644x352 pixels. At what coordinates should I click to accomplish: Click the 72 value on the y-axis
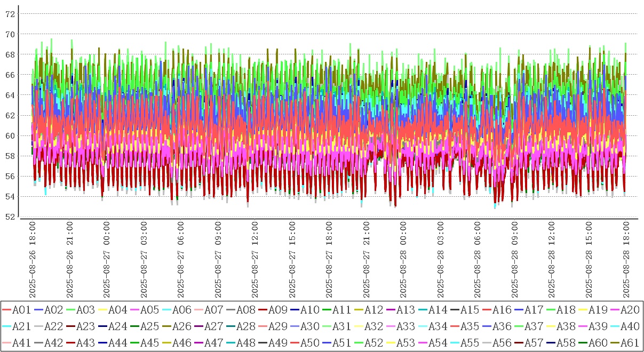pos(10,14)
